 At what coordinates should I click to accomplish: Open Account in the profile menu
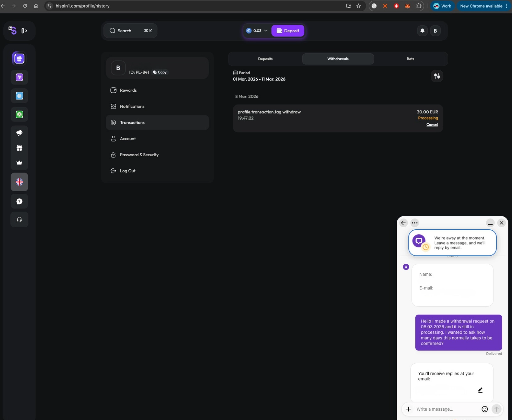click(x=157, y=138)
